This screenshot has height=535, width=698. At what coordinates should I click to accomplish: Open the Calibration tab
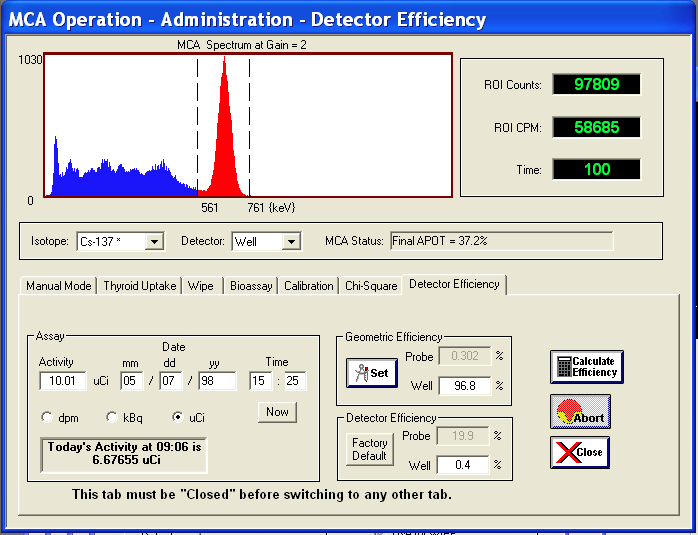308,286
